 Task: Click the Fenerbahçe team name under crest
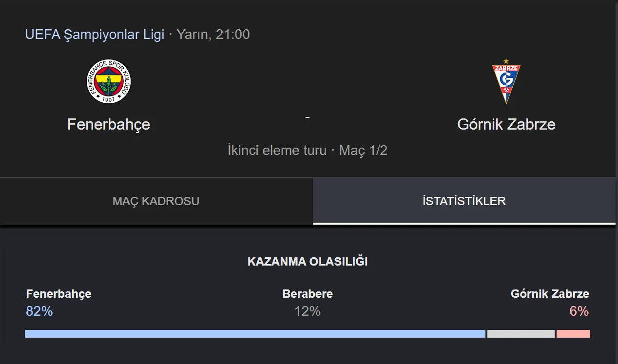109,124
